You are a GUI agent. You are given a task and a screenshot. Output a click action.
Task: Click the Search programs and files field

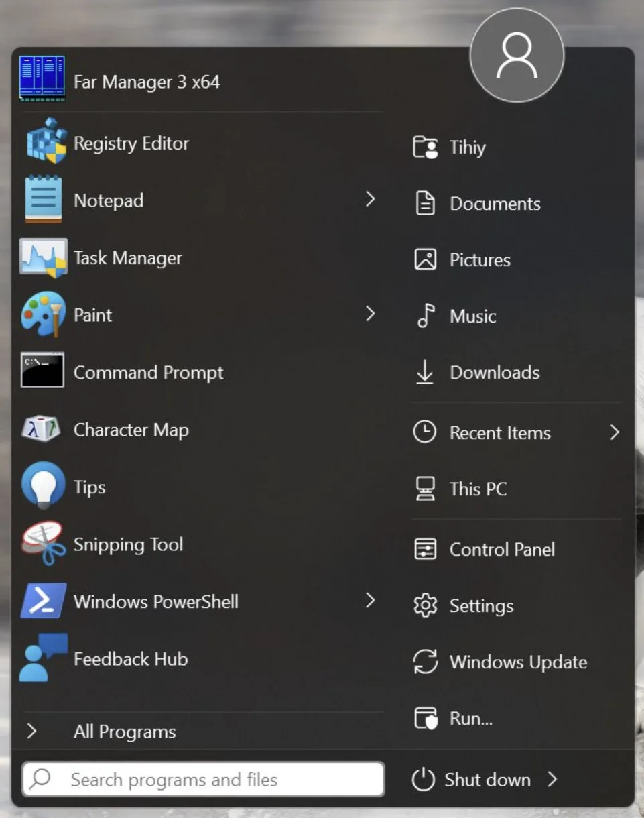pyautogui.click(x=203, y=779)
